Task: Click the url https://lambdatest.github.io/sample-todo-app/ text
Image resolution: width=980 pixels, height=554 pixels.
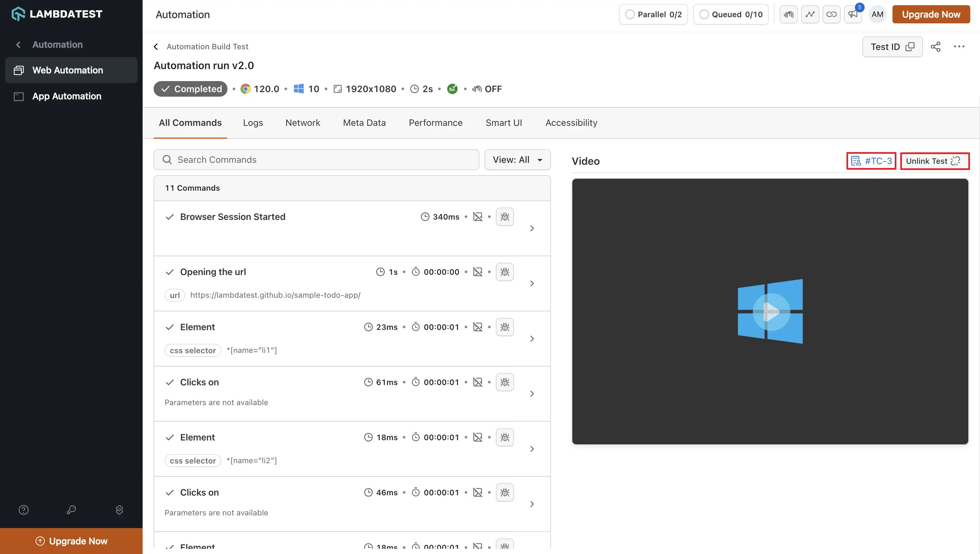Action: [275, 295]
